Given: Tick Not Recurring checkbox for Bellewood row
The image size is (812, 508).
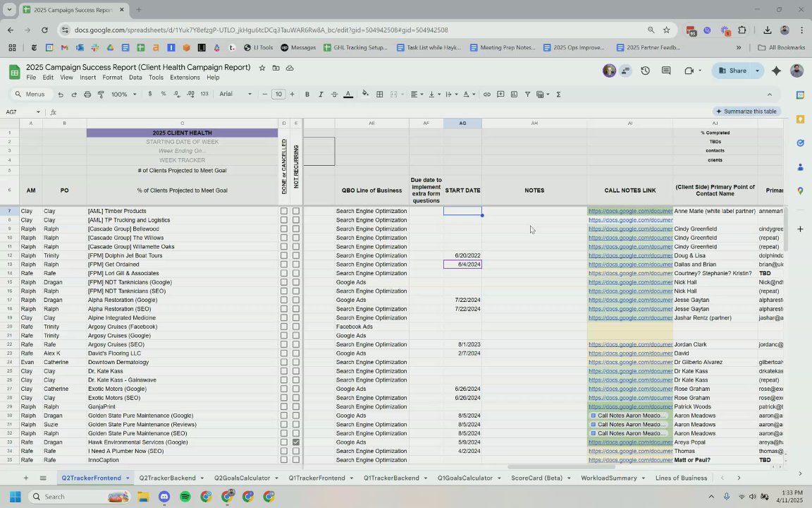Looking at the screenshot, I should tap(296, 229).
